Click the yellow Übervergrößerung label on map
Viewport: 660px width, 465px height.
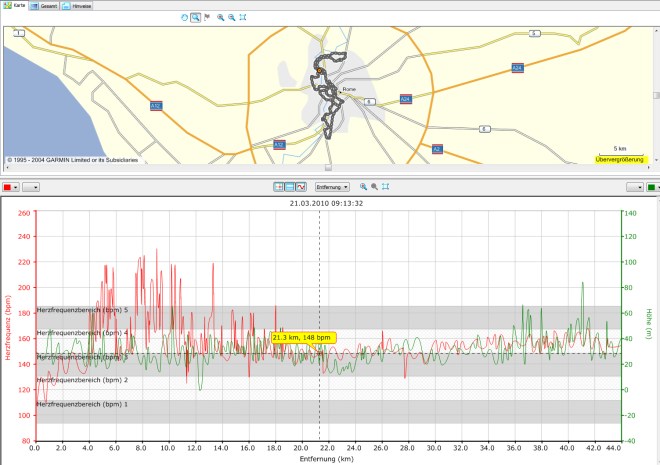click(x=621, y=159)
